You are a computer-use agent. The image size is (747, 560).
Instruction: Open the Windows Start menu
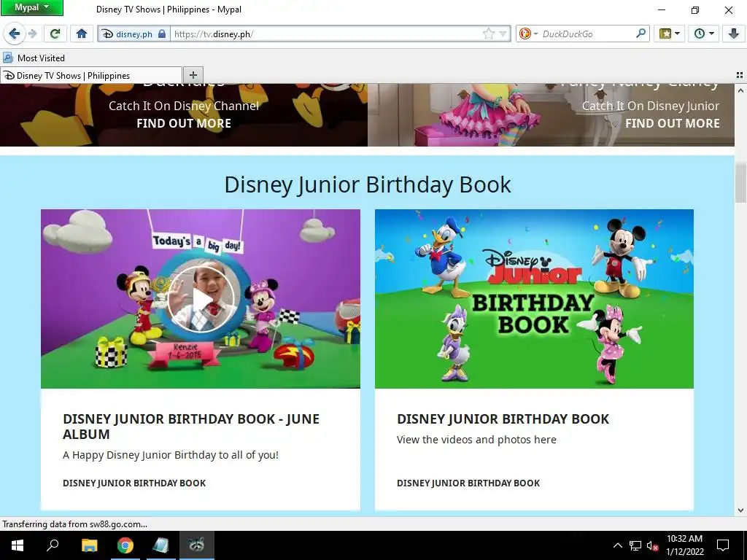tap(18, 545)
